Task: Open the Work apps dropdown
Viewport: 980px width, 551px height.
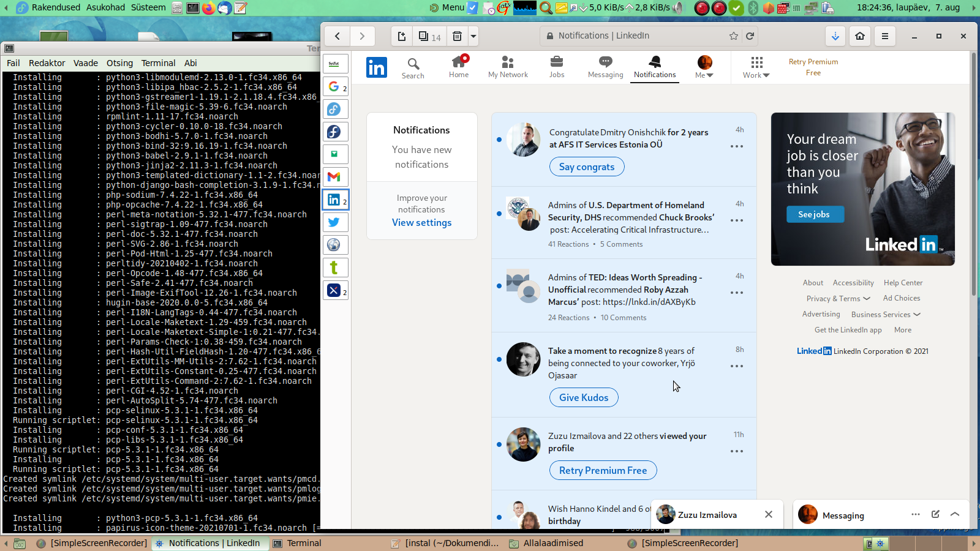Action: click(x=756, y=67)
